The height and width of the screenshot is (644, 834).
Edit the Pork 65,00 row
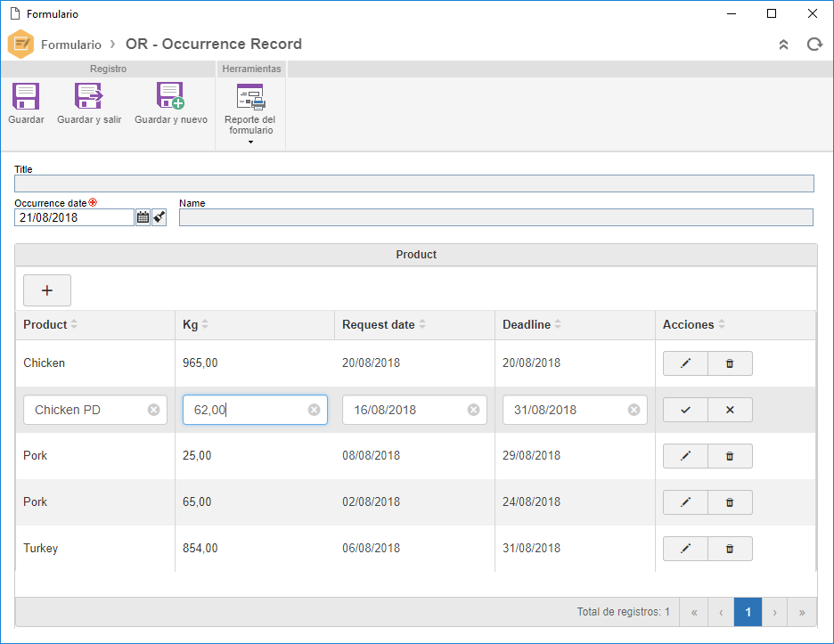click(685, 502)
